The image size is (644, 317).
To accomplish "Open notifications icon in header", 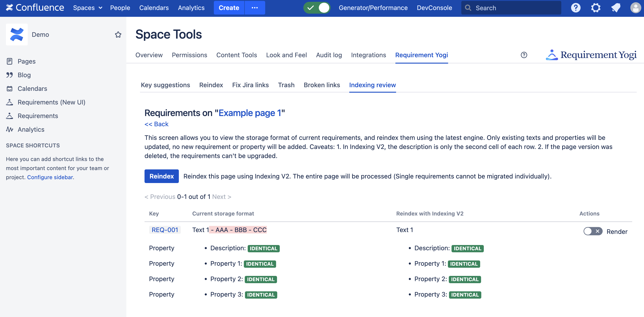I will 616,8.
